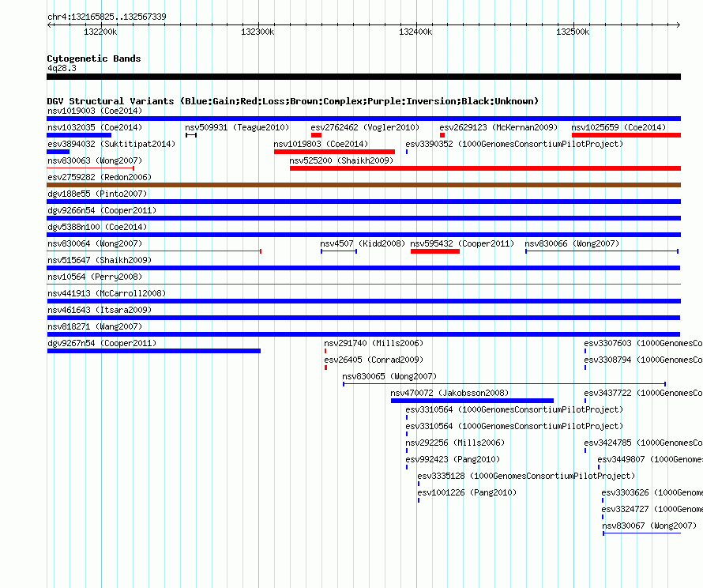Screen dimensions: 703x588
Task: Click the nsv1019003 (Coe2014) variant label
Action: [x=95, y=111]
